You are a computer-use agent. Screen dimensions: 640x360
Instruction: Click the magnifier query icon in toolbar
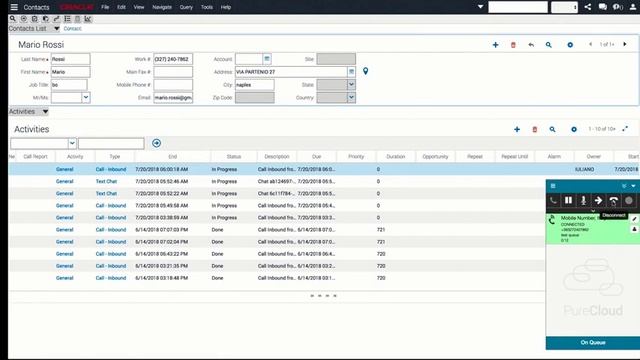tap(13, 19)
